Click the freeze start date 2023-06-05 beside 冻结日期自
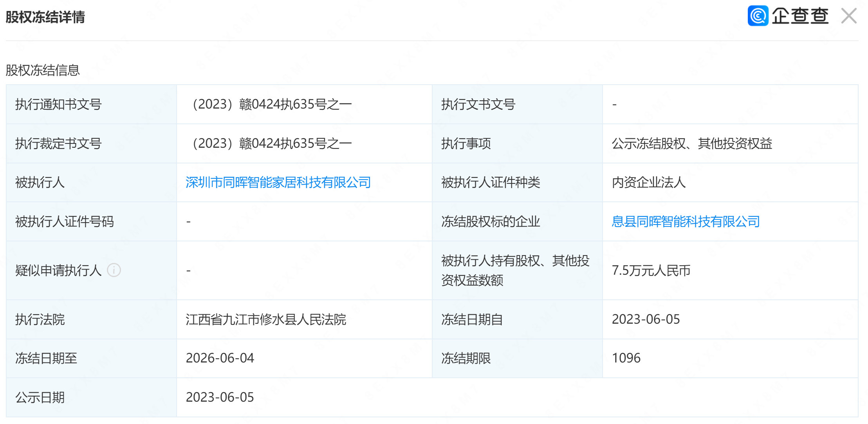The height and width of the screenshot is (424, 868). tap(646, 319)
